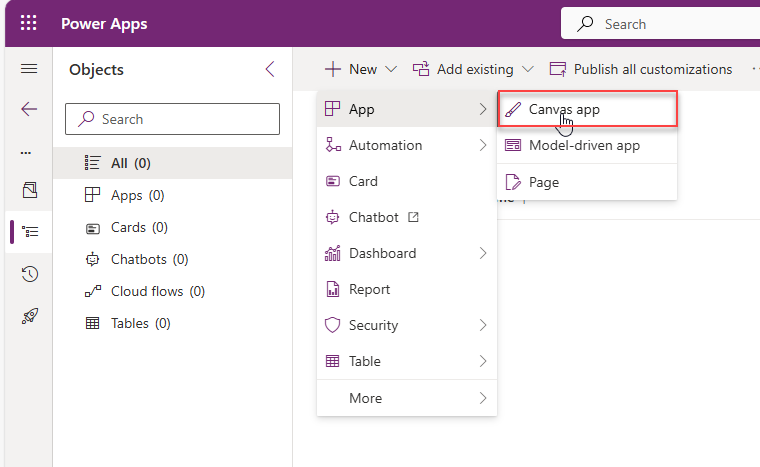This screenshot has width=760, height=467.
Task: Select Page from App submenu
Action: pyautogui.click(x=587, y=182)
